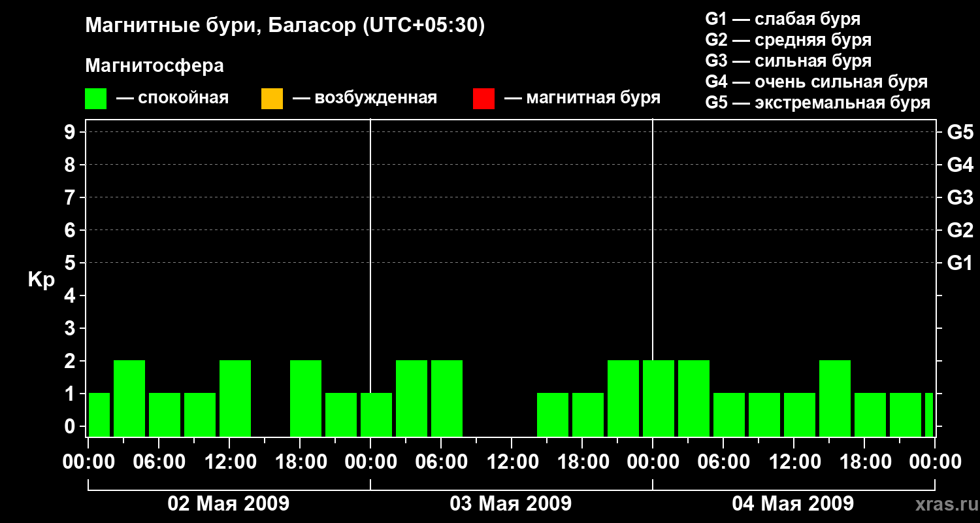This screenshot has height=523, width=980.
Task: Click the 'Магнитосфера' heading
Action: click(155, 66)
